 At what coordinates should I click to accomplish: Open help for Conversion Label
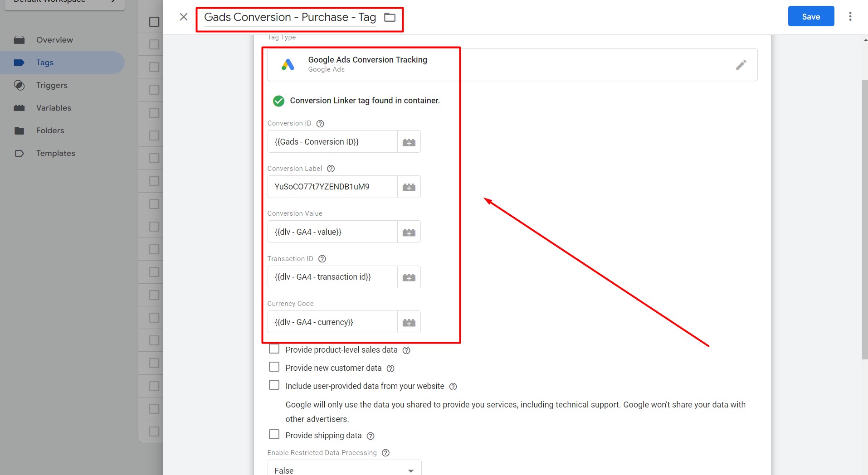(x=331, y=169)
